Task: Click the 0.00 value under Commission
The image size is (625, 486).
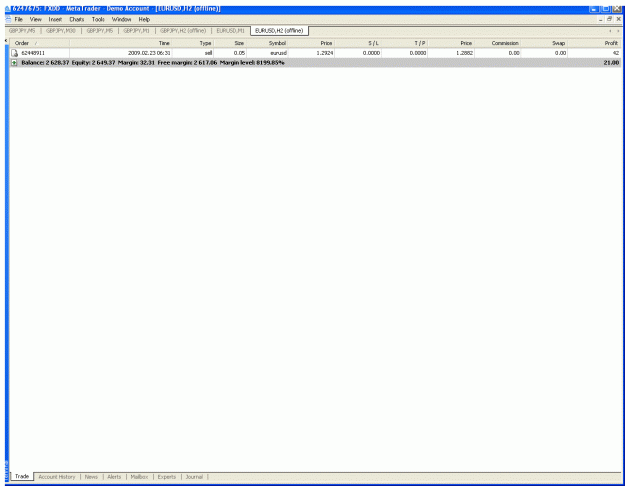Action: tap(514, 53)
